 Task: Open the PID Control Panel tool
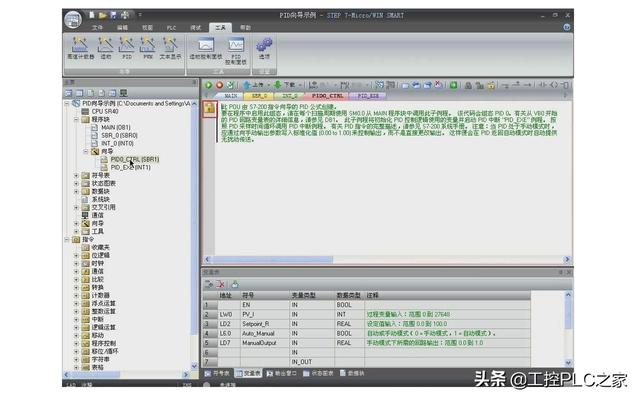pyautogui.click(x=236, y=51)
